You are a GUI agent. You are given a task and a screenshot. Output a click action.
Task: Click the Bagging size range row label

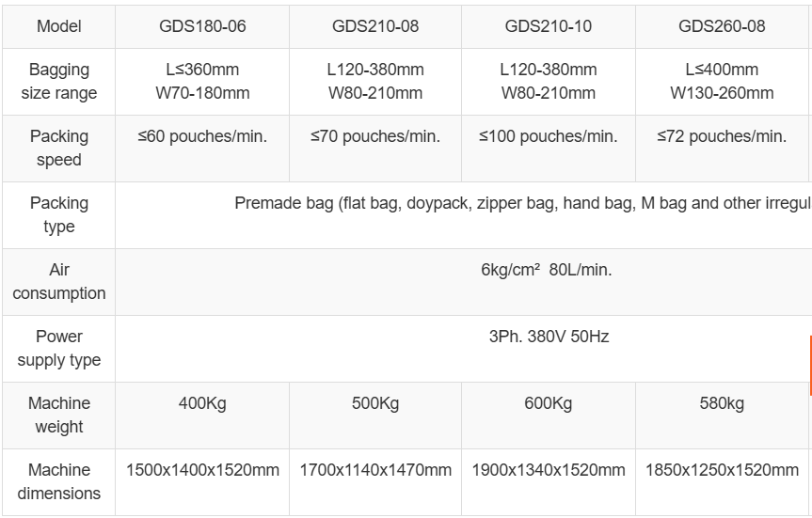(58, 81)
